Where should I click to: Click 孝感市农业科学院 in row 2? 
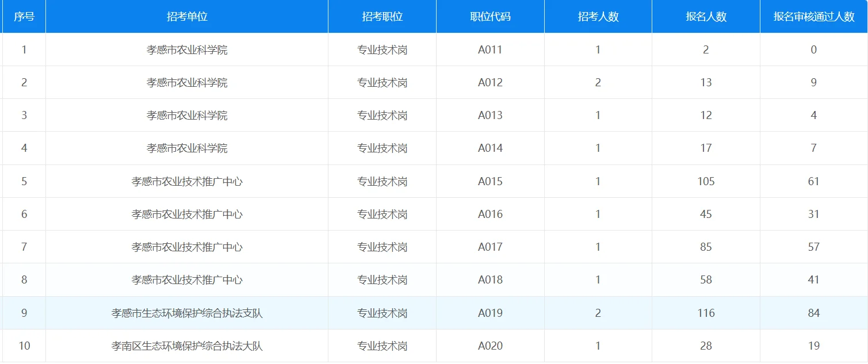[188, 82]
